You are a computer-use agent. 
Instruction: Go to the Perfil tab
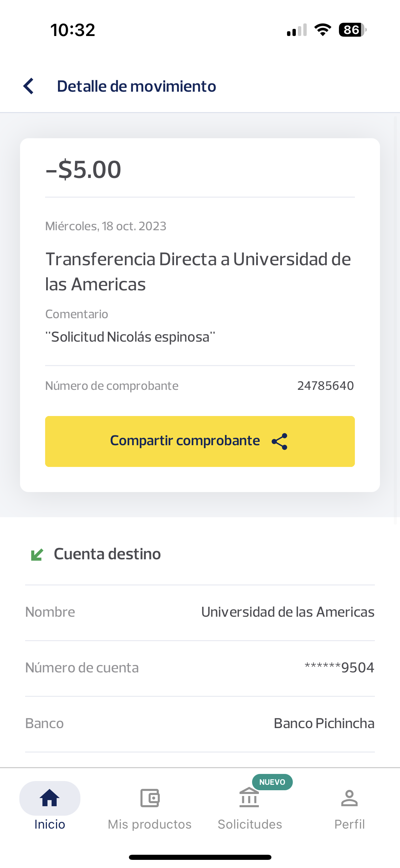pyautogui.click(x=349, y=824)
